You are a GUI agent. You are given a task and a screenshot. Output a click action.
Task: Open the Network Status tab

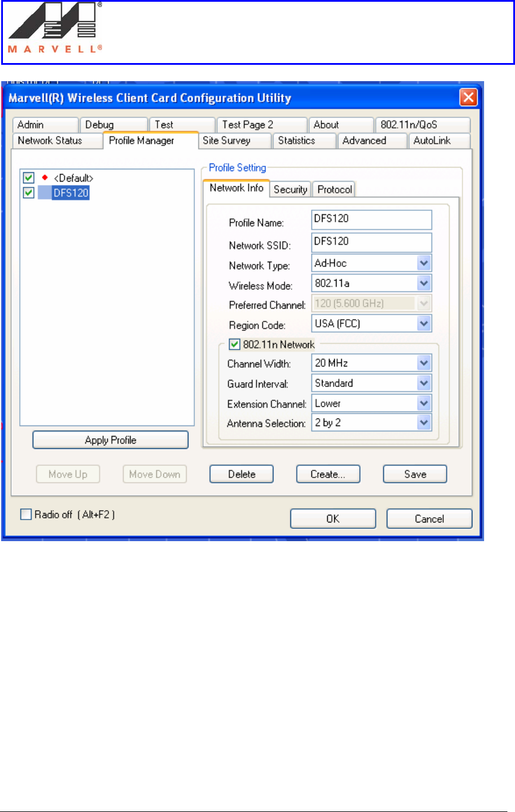pos(57,141)
